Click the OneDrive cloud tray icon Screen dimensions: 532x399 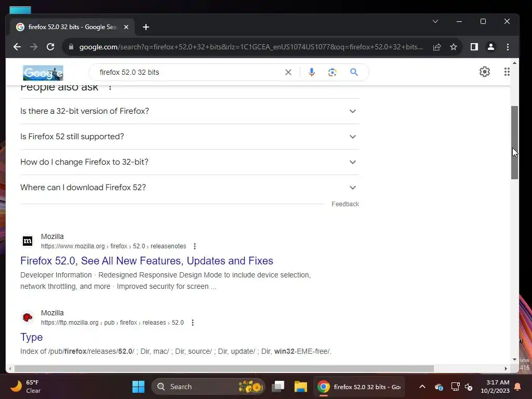point(438,387)
